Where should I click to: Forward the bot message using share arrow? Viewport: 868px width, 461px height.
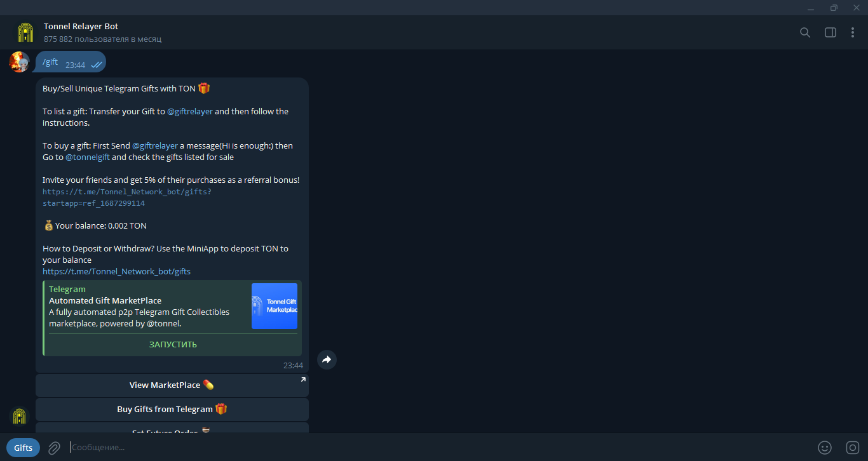(x=327, y=359)
